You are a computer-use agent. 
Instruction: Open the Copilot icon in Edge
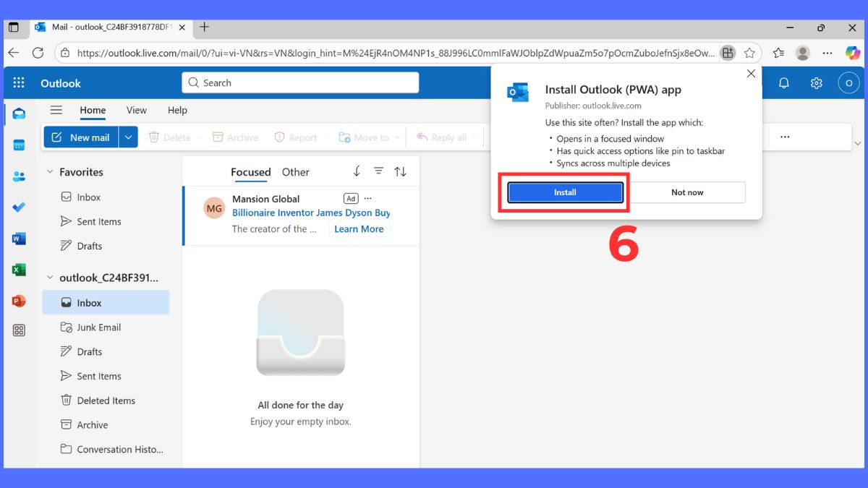click(853, 53)
